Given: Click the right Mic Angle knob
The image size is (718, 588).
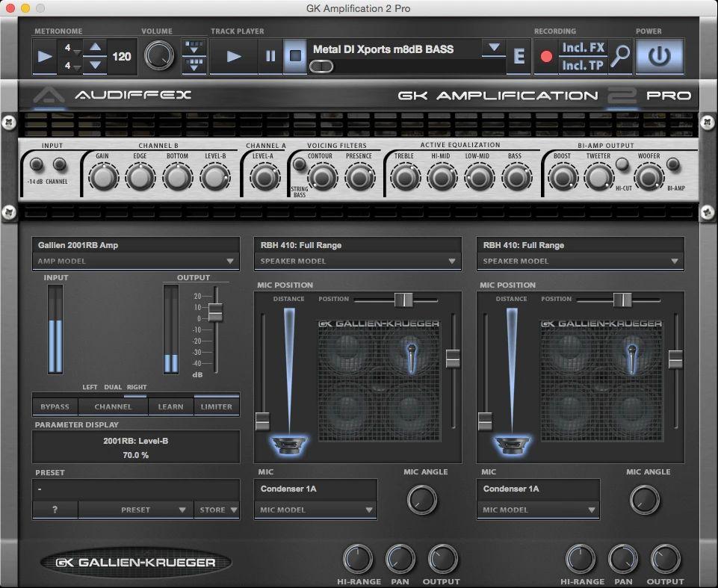Looking at the screenshot, I should pos(644,500).
